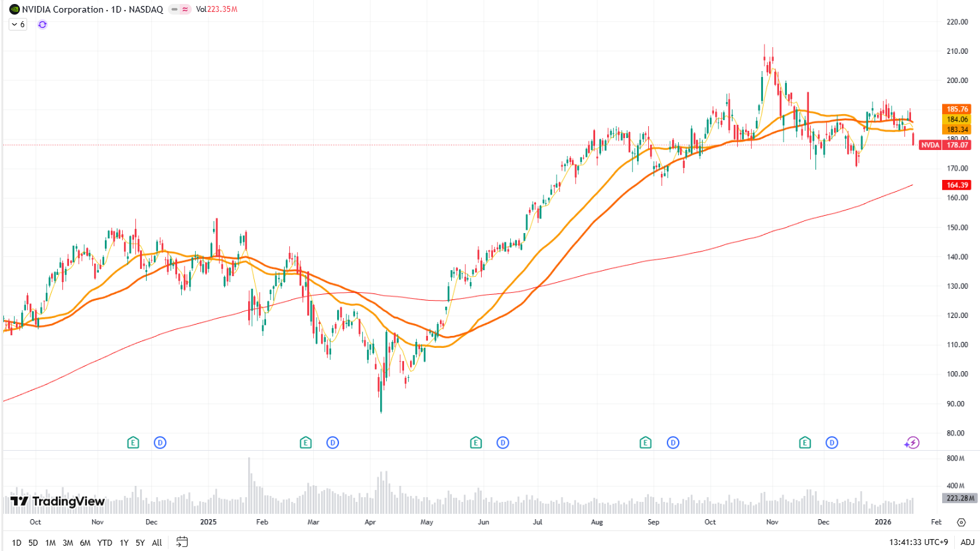Click the 184.06 amber price label

[x=957, y=119]
